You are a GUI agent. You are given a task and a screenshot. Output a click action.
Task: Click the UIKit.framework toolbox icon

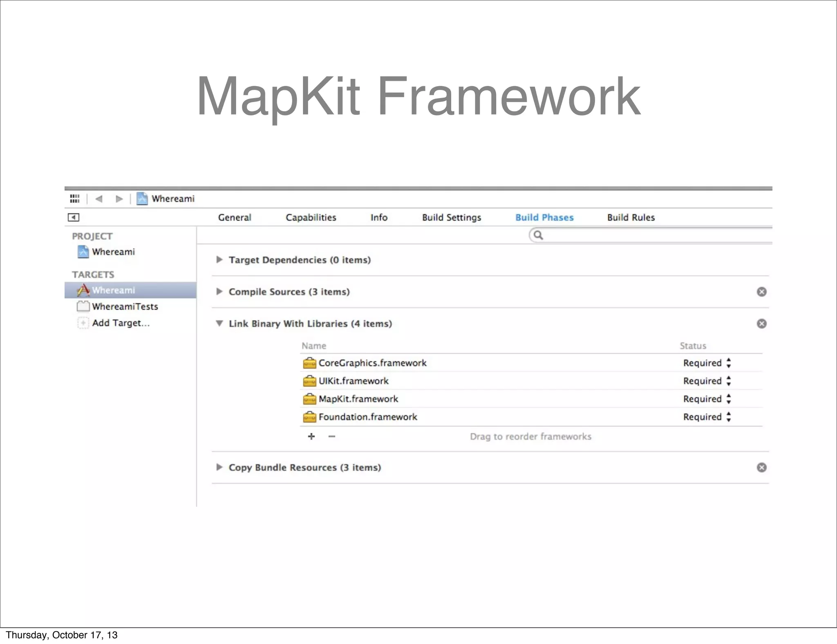coord(309,381)
